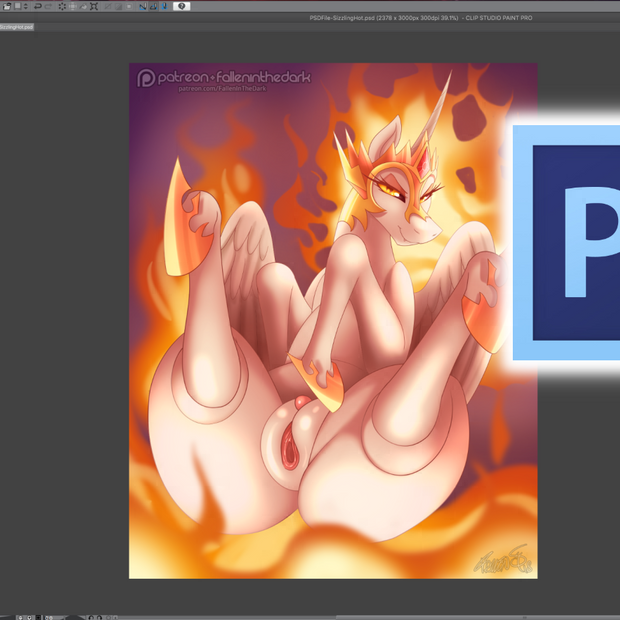Click the Invert Selected Area icon

[118, 6]
